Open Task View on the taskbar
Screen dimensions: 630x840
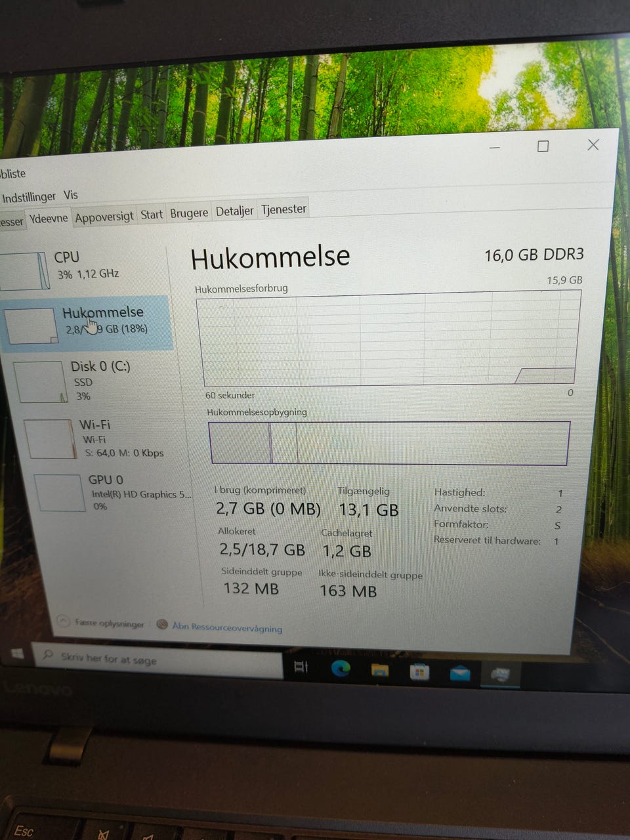[301, 667]
